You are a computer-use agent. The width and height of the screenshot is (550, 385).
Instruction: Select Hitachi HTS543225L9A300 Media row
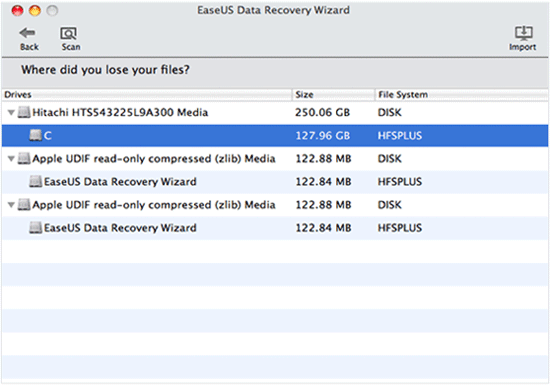(275, 113)
